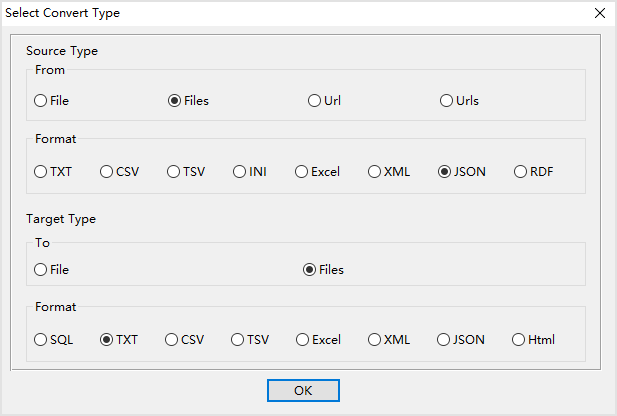Choose Html as target format
This screenshot has height=416, width=617.
tap(519, 340)
